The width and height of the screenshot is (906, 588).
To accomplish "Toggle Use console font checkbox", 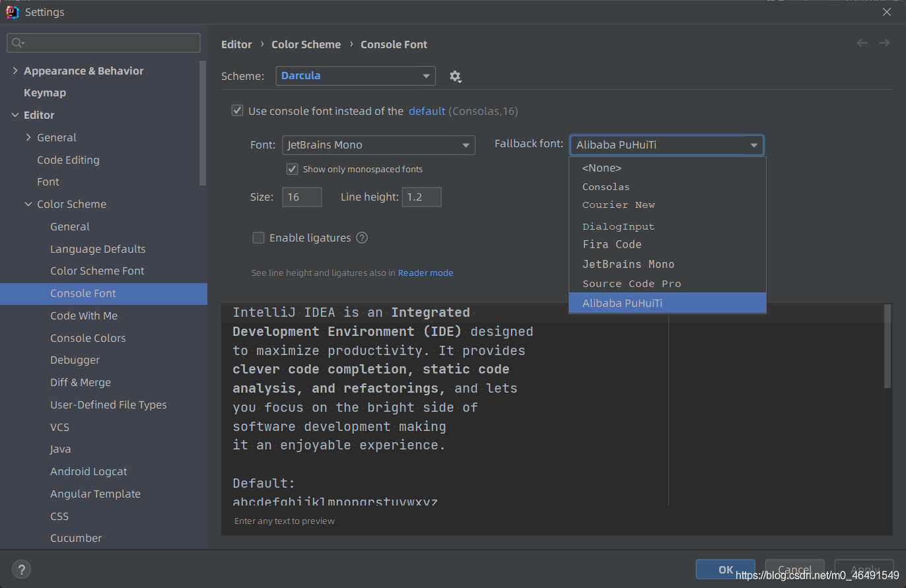I will [x=238, y=110].
